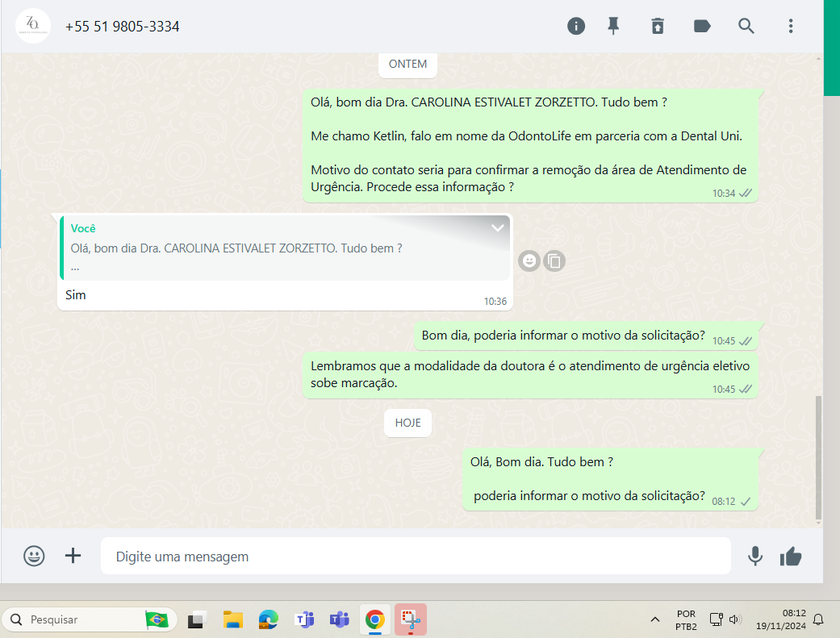The height and width of the screenshot is (638, 840).
Task: Click the Windows taskbar 'Pesquisar' search box
Action: tap(90, 619)
